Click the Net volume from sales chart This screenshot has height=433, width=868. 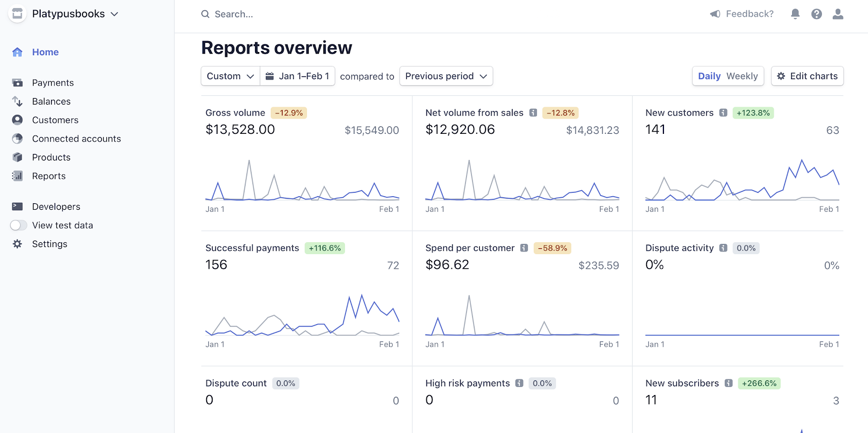[522, 180]
